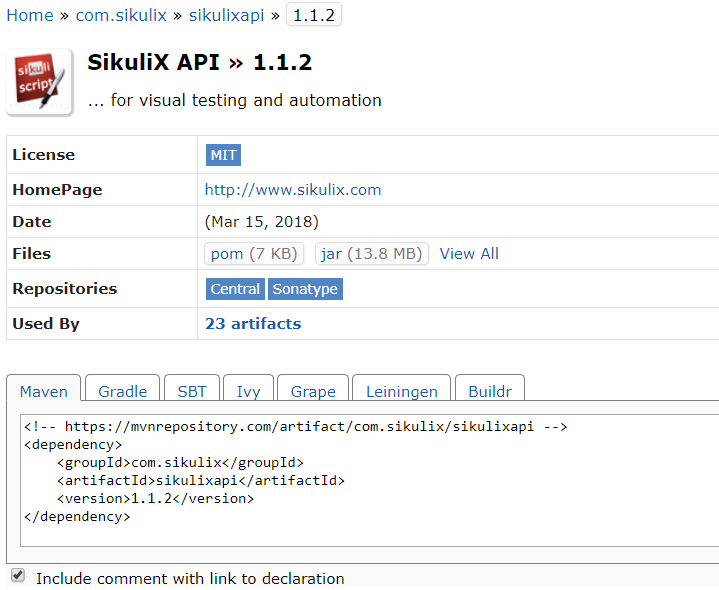Image resolution: width=719 pixels, height=590 pixels.
Task: Click the Used By row label
Action: click(x=46, y=324)
